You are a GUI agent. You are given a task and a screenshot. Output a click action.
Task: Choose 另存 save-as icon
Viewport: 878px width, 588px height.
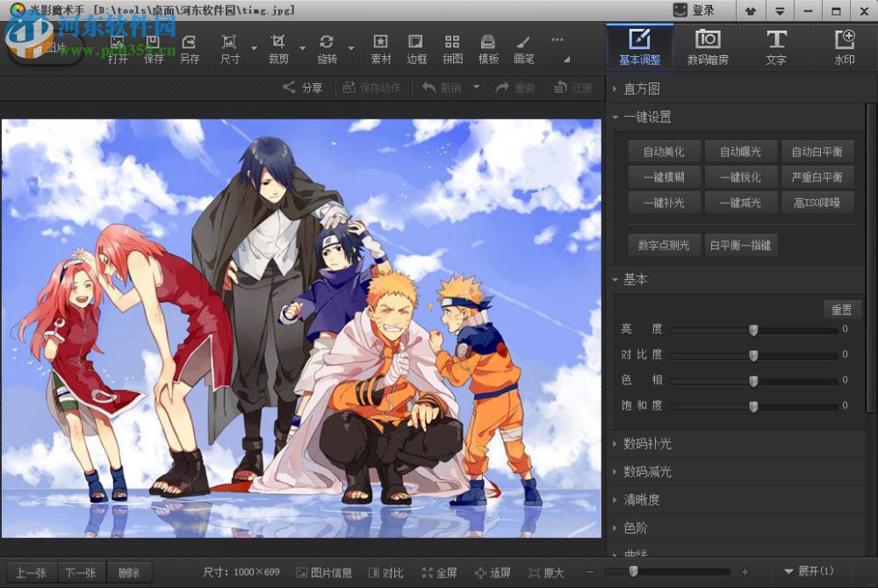tap(190, 49)
